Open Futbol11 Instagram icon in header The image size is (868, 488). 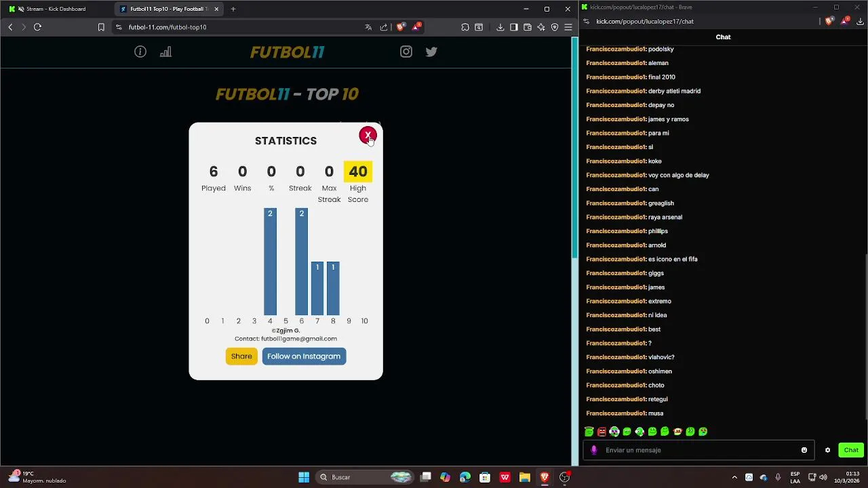coord(406,52)
